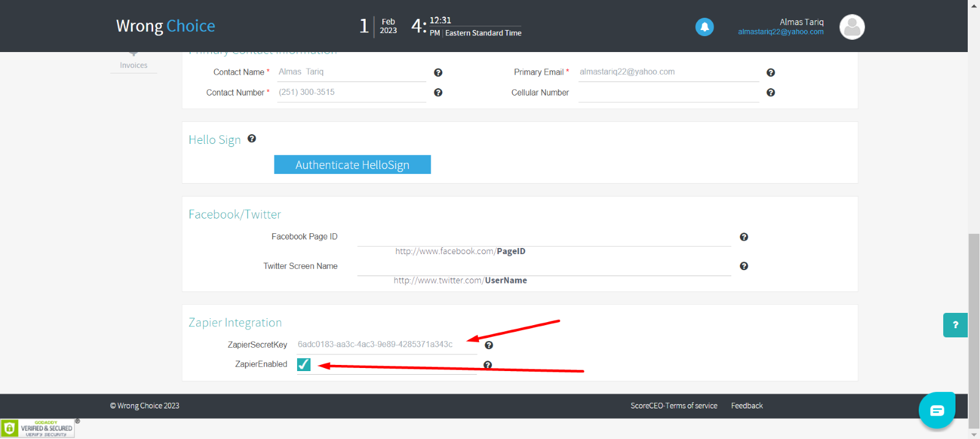Click the scrollbar up arrow
The image size is (980, 439).
click(974, 5)
